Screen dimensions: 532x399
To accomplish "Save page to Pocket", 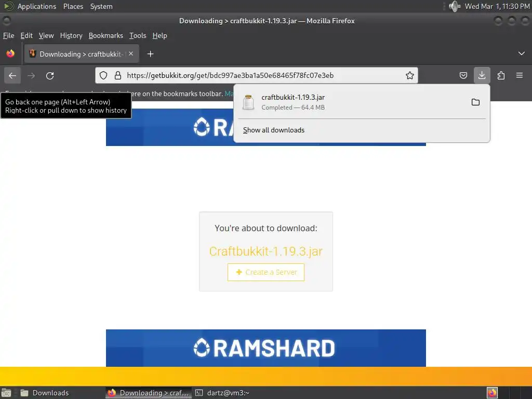I will click(463, 75).
